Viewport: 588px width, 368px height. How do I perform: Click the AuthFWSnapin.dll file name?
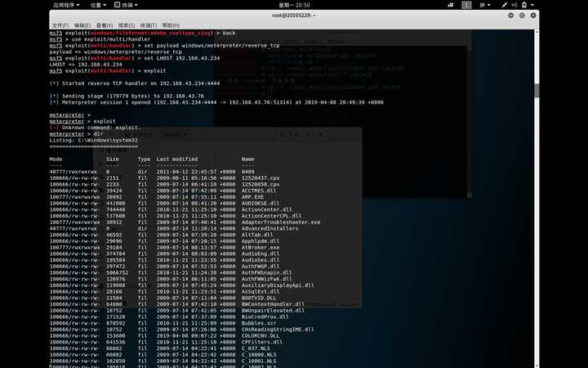click(267, 272)
